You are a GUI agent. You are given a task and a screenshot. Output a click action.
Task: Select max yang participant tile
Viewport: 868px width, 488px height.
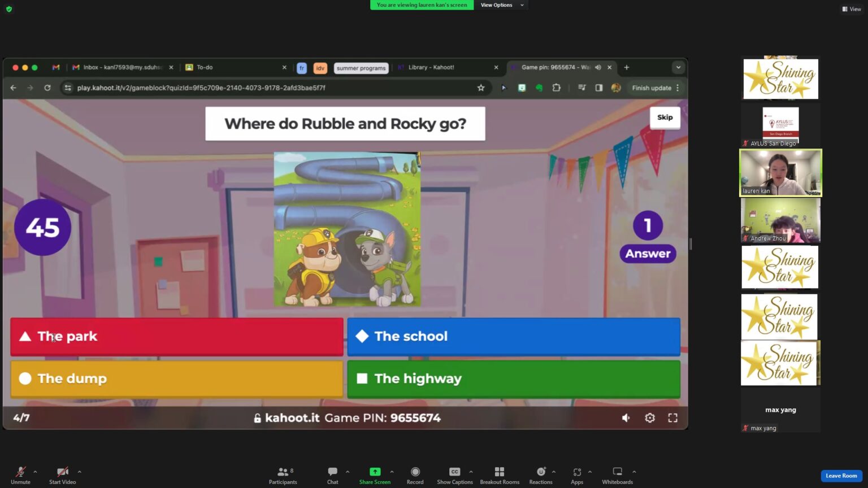[x=780, y=411]
